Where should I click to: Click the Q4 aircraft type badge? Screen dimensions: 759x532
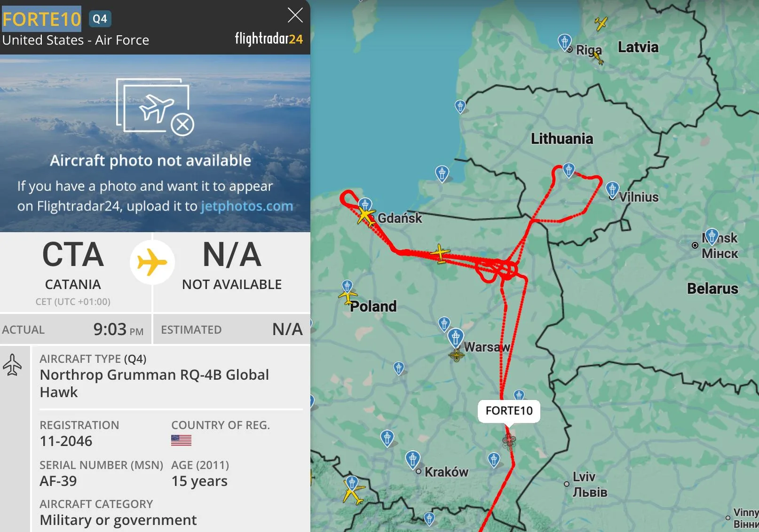100,19
